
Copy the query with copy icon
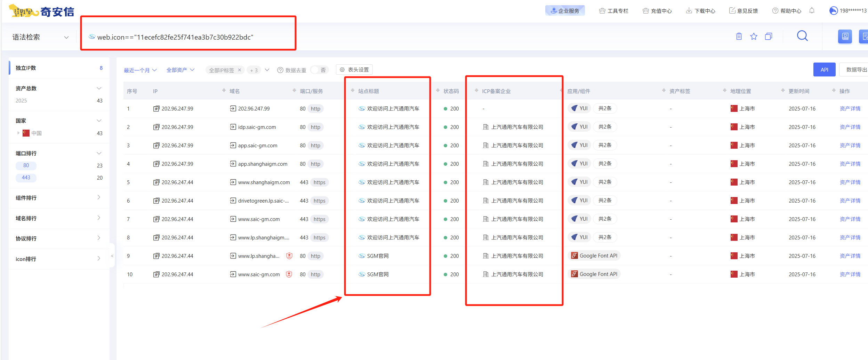769,36
